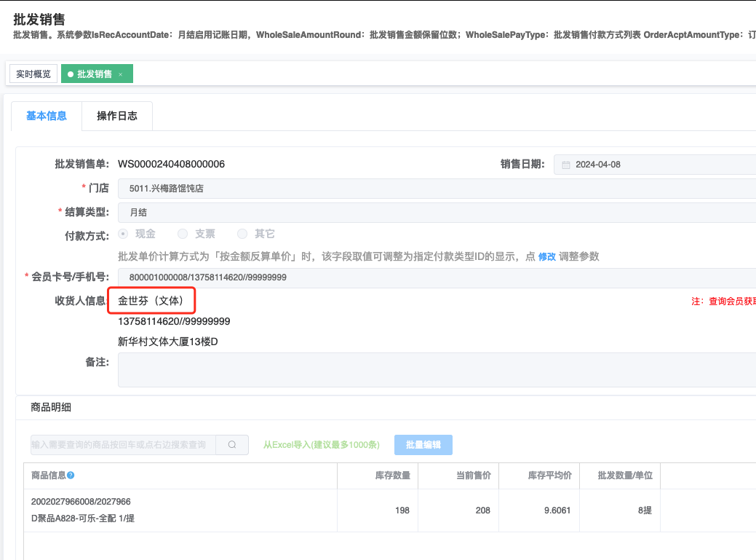756x560 pixels.
Task: Select the 现金 payment radio button
Action: point(124,234)
